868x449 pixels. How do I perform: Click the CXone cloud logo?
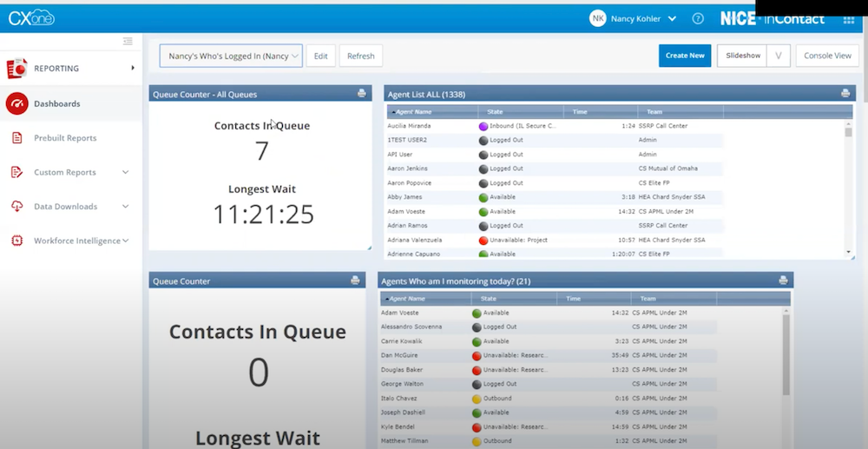tap(31, 18)
